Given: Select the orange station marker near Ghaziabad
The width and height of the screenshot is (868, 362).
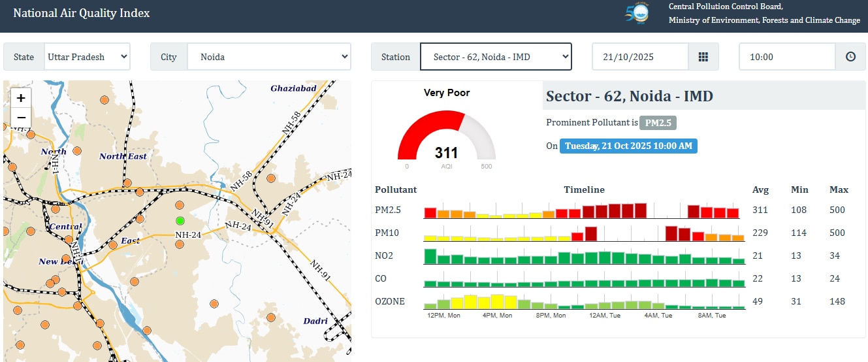Looking at the screenshot, I should point(270,178).
